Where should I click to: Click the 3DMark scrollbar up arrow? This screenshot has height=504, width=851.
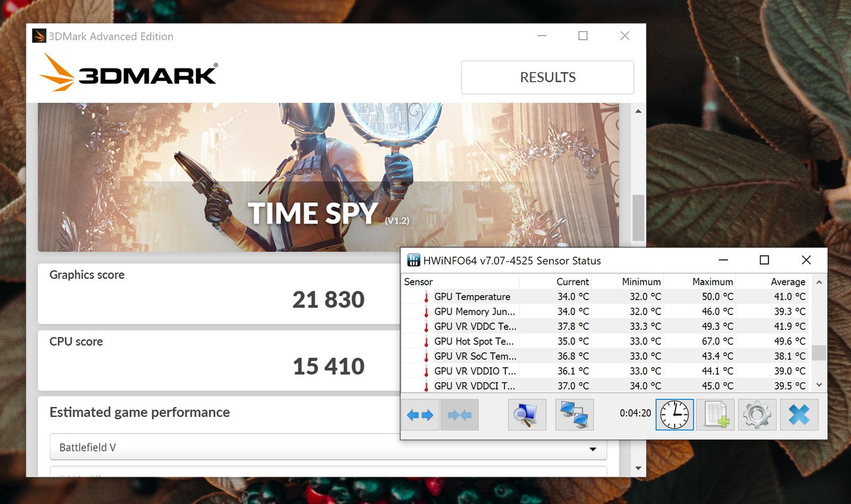click(x=638, y=111)
